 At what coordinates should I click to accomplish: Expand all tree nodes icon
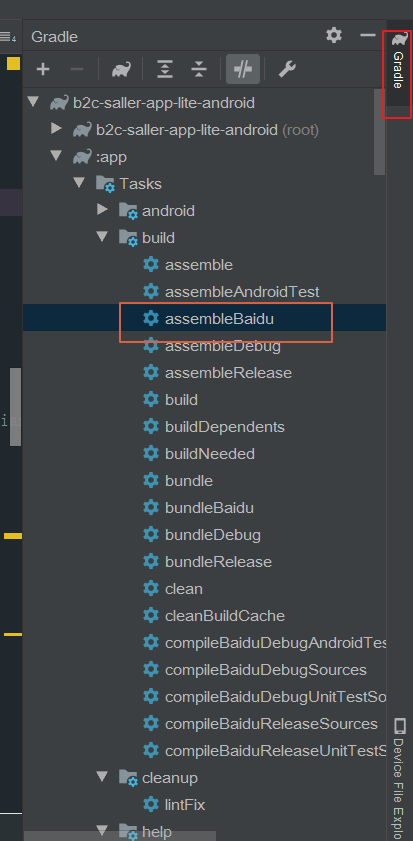click(x=165, y=69)
